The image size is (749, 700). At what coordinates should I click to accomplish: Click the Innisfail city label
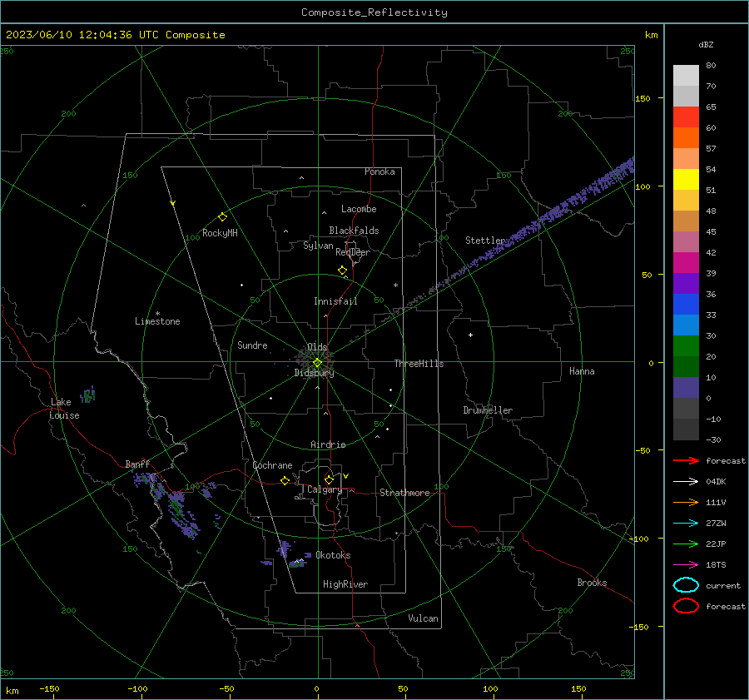tap(335, 301)
